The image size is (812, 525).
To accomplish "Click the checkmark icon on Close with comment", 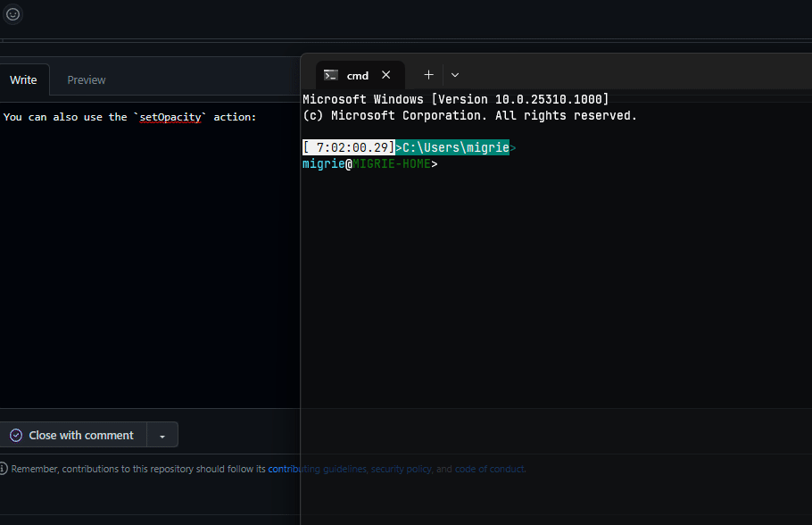I will point(15,435).
